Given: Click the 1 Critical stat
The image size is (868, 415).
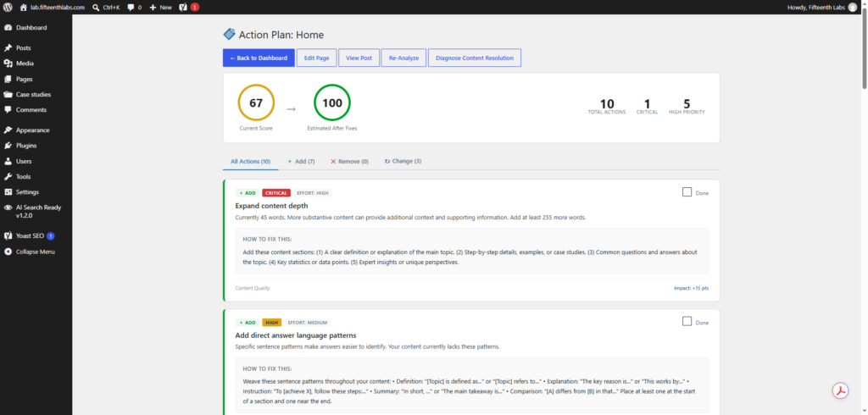Looking at the screenshot, I should coord(647,106).
